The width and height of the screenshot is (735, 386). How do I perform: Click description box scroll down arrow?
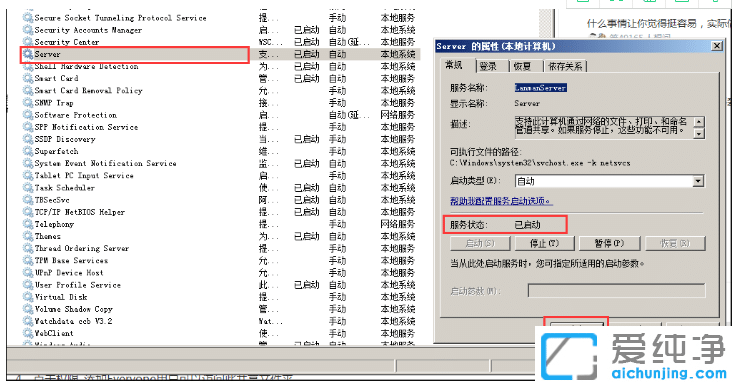699,134
